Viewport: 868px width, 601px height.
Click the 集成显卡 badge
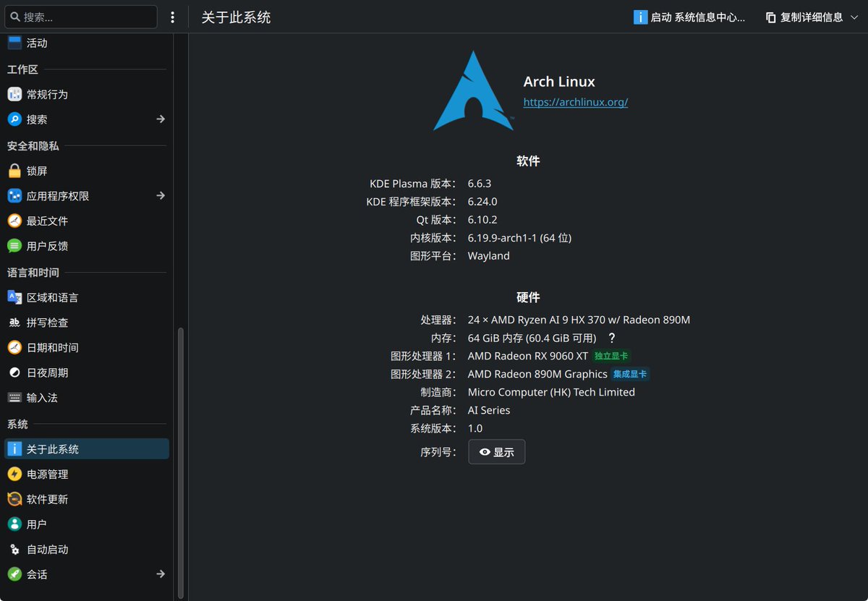[x=630, y=374]
